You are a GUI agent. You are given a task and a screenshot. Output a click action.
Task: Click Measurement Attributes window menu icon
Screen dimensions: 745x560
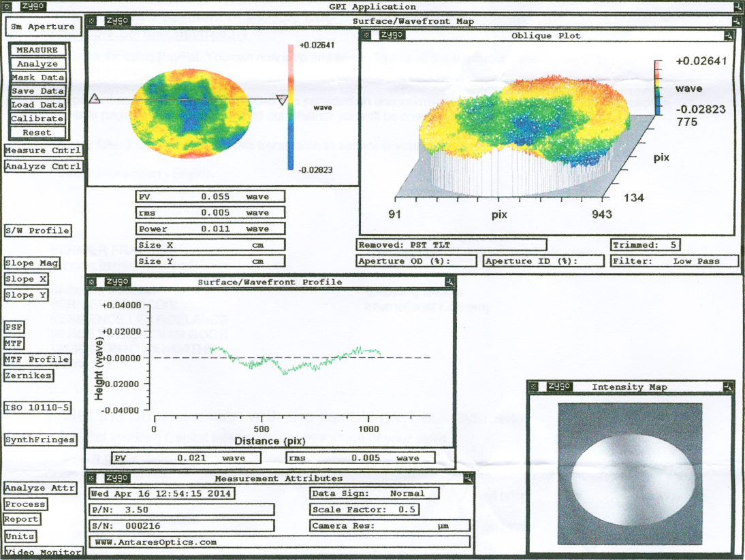click(95, 478)
